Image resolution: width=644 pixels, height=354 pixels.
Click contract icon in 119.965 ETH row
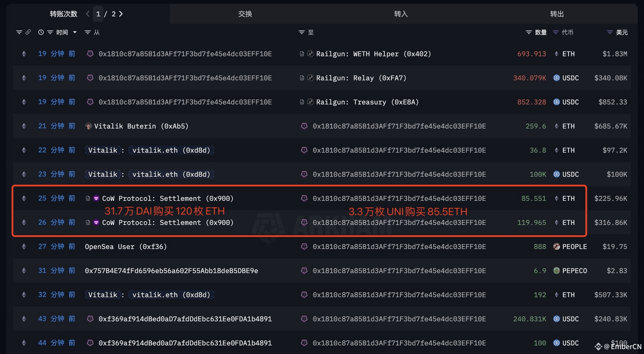pos(88,223)
